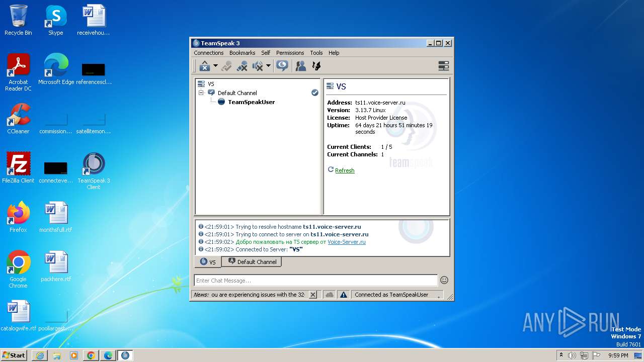The image size is (644, 362).
Task: Click TeamSpeak 3 taskbar button
Action: point(125,355)
